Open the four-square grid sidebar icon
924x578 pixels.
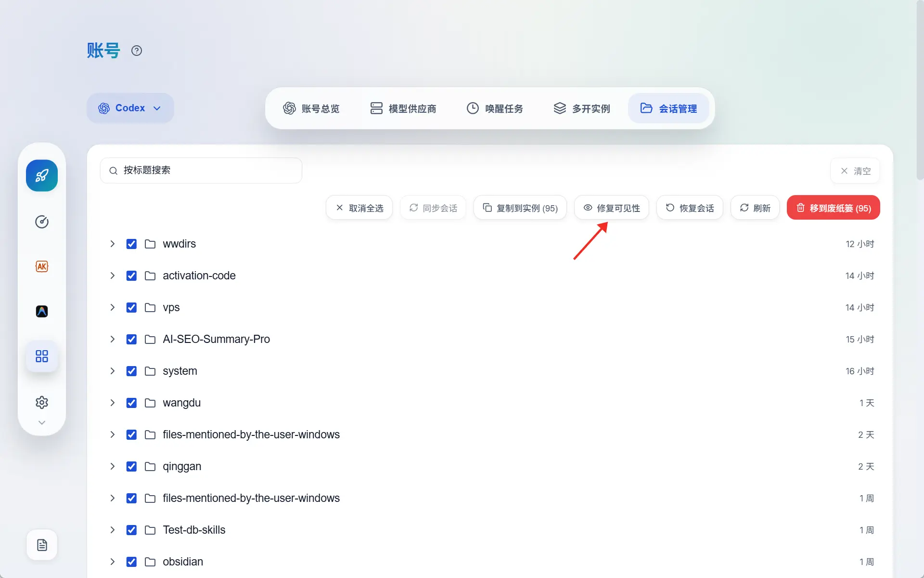click(42, 356)
